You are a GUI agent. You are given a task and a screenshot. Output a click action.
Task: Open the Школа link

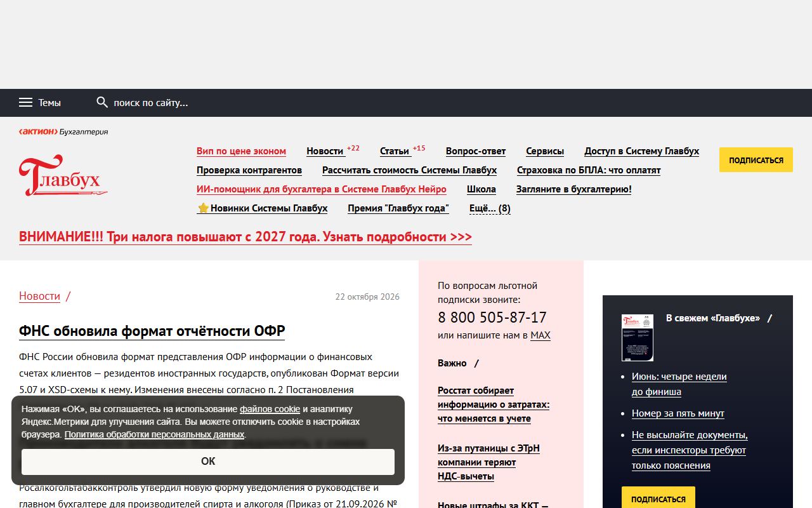coord(481,189)
